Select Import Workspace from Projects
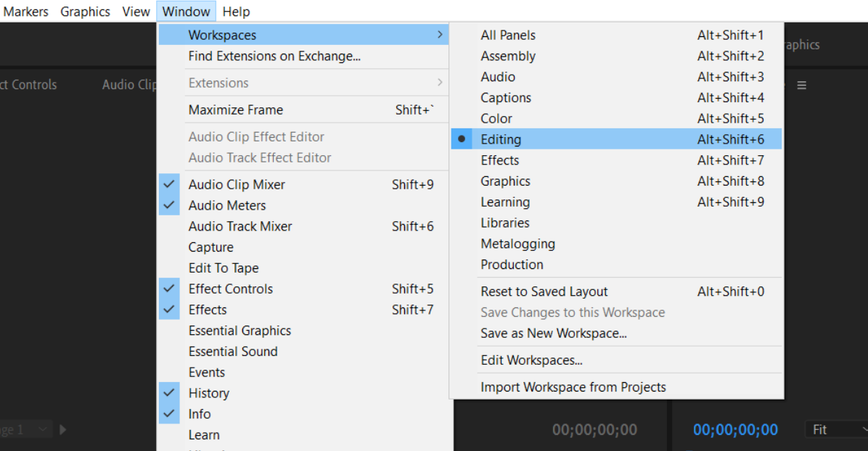Viewport: 868px width, 451px height. tap(573, 387)
